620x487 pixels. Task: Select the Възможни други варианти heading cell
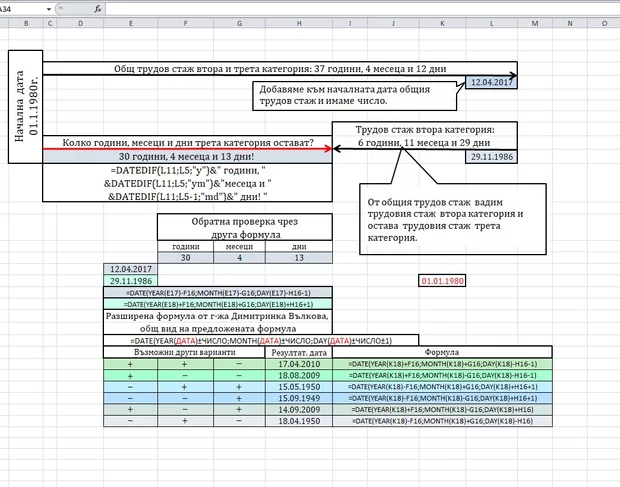pyautogui.click(x=183, y=352)
